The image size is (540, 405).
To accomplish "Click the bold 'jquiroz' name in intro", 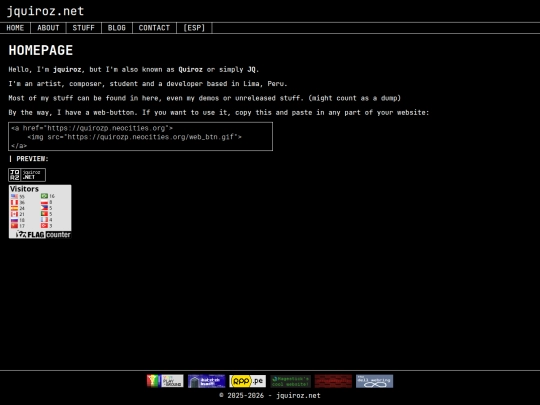I will tap(67, 70).
